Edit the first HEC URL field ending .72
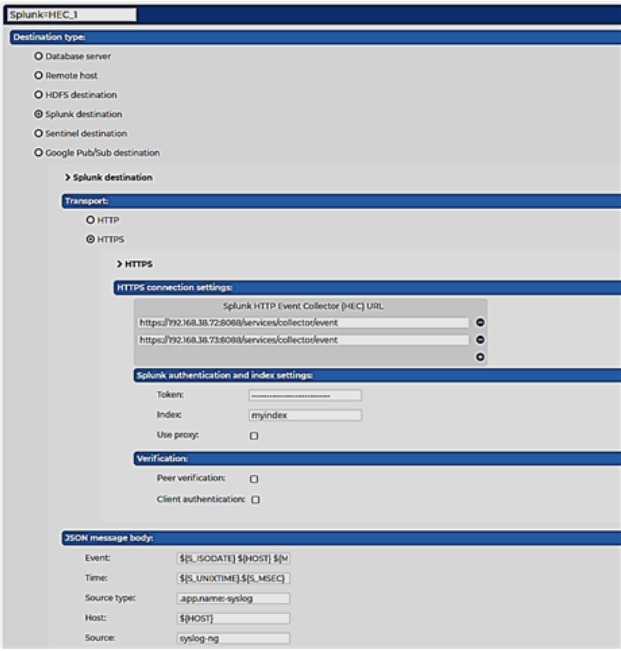This screenshot has height=651, width=621. coord(303,323)
